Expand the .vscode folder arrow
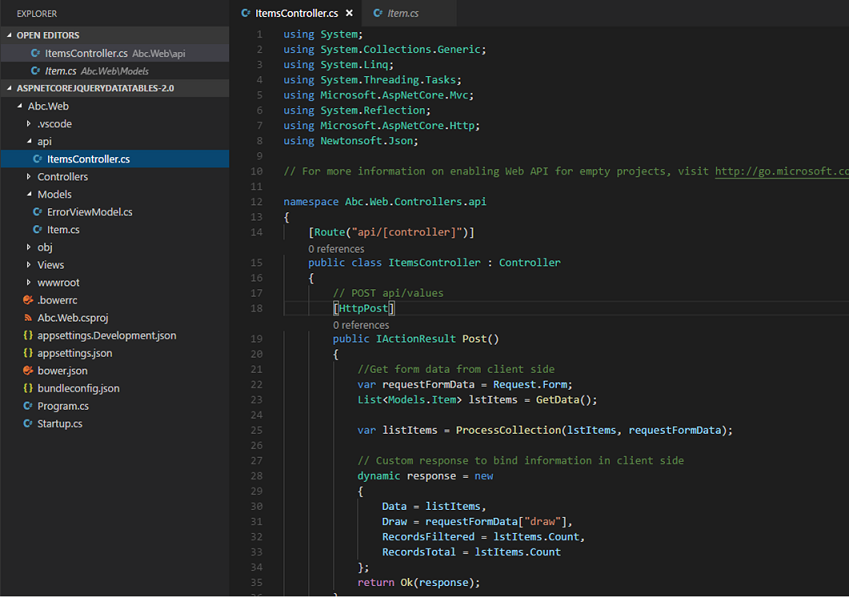The width and height of the screenshot is (849, 598). pyautogui.click(x=29, y=124)
